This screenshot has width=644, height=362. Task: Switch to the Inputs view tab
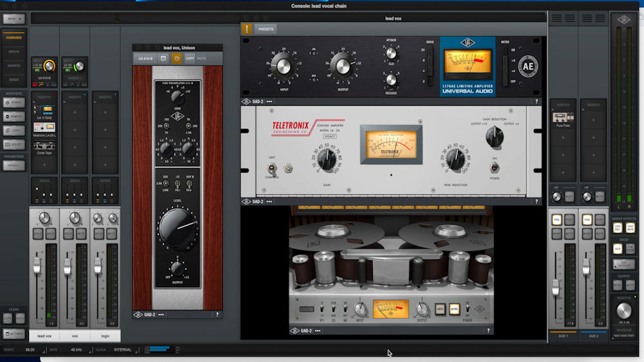tap(14, 51)
